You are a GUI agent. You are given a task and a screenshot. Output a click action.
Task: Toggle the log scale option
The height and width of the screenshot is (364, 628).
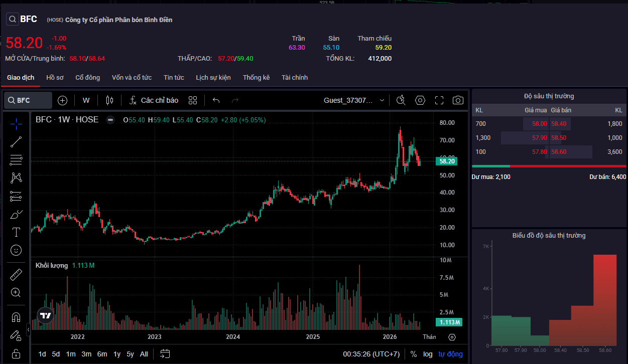click(428, 354)
